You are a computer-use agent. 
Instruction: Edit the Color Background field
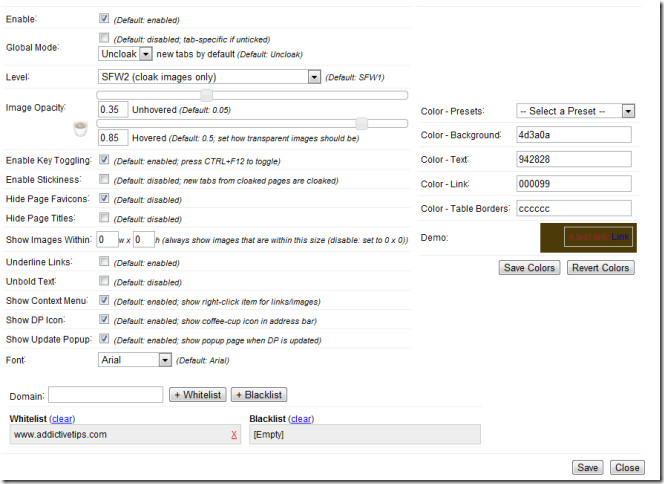[574, 135]
